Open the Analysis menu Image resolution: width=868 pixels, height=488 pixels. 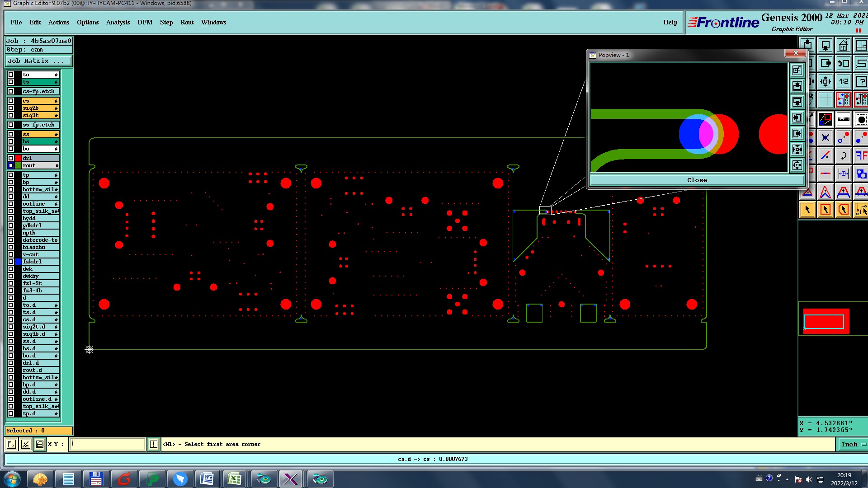[118, 22]
